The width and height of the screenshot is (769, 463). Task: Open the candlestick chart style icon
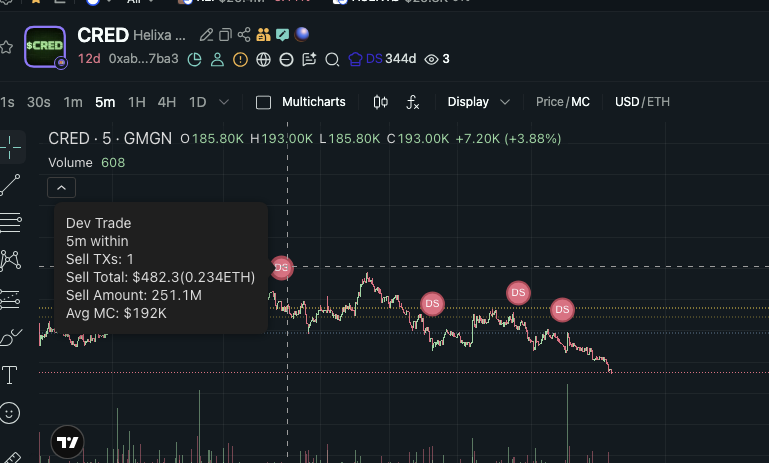point(381,102)
